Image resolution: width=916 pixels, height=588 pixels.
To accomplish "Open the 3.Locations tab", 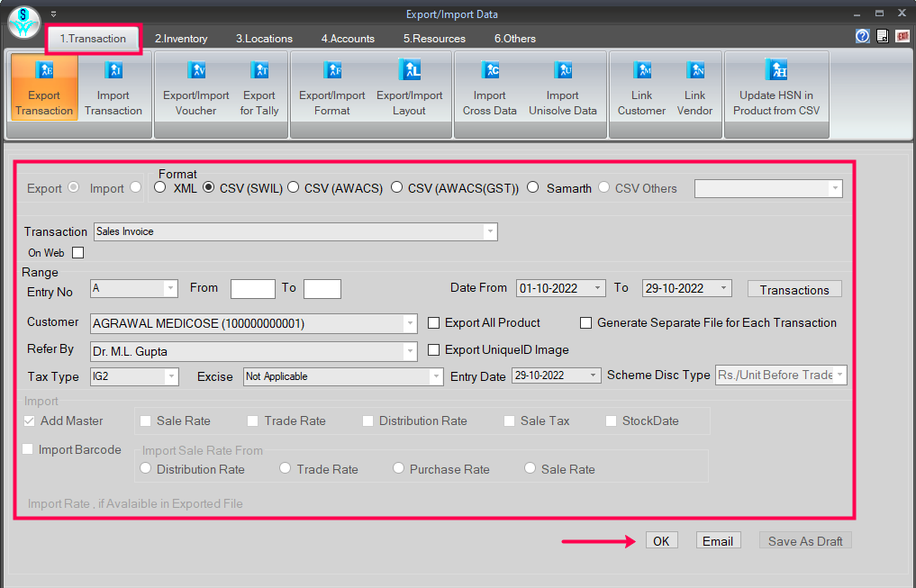I will (264, 39).
